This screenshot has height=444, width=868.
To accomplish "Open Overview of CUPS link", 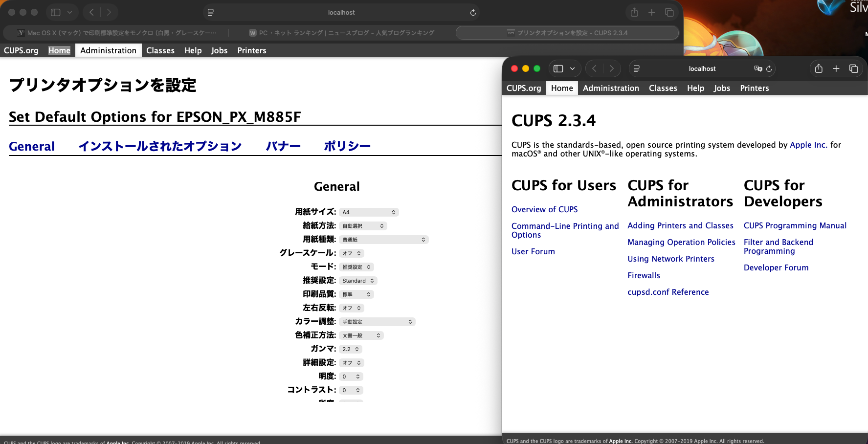I will (544, 209).
